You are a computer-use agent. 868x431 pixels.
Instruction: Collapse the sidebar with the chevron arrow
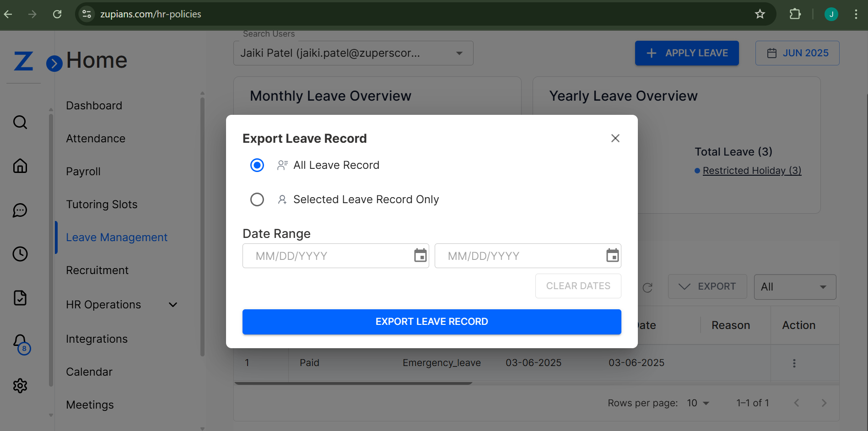[54, 64]
